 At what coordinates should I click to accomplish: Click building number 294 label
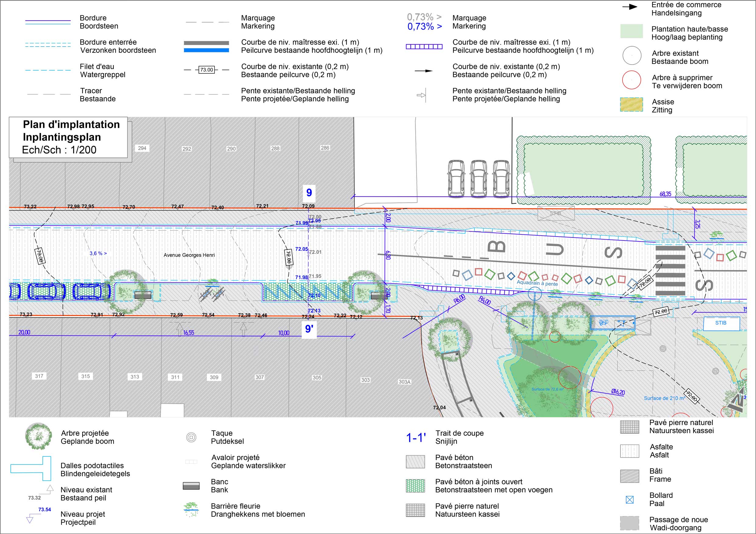coord(142,148)
